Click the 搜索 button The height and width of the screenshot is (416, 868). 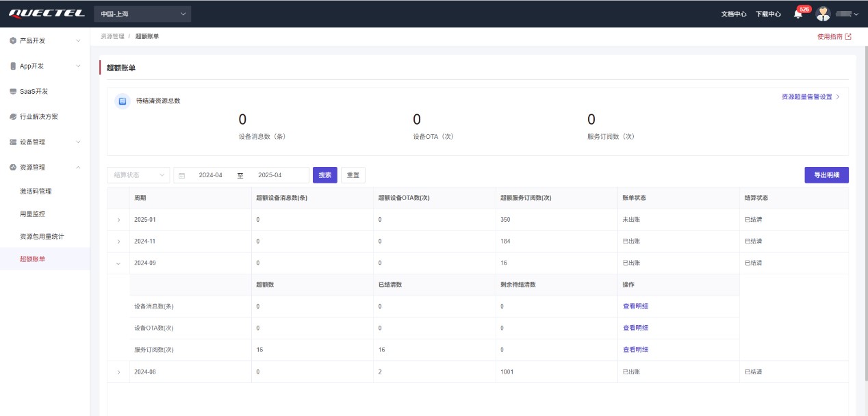[x=325, y=175]
